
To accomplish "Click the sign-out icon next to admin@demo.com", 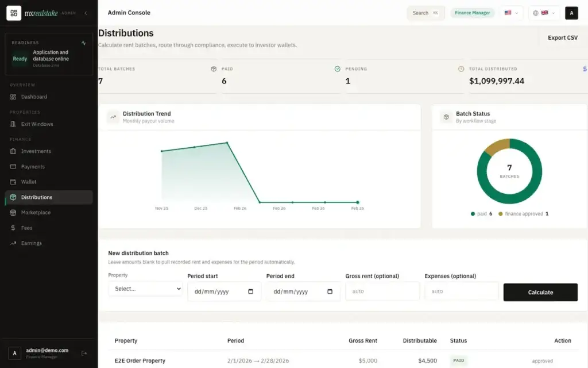I will (x=84, y=354).
